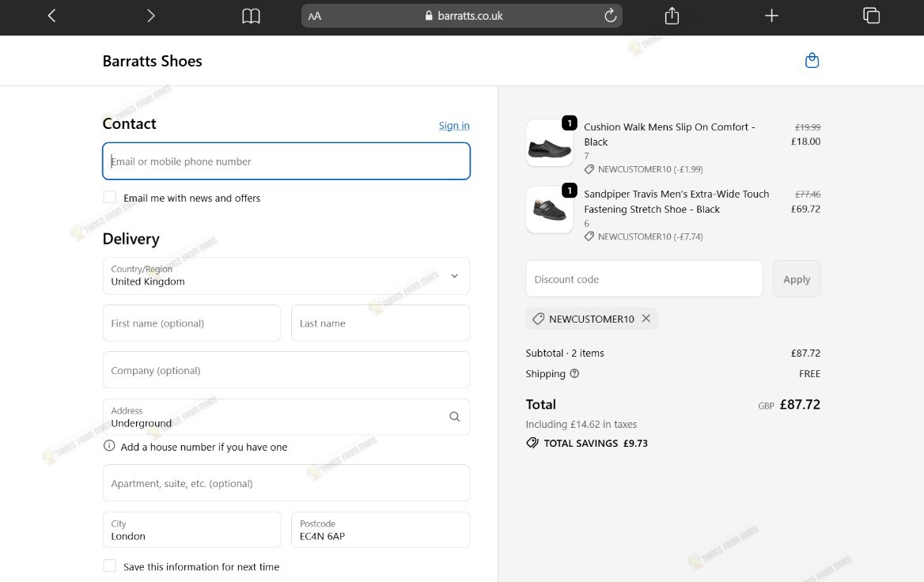Click the Including £14.62 in taxes text
This screenshot has width=924, height=582.
pyautogui.click(x=581, y=424)
